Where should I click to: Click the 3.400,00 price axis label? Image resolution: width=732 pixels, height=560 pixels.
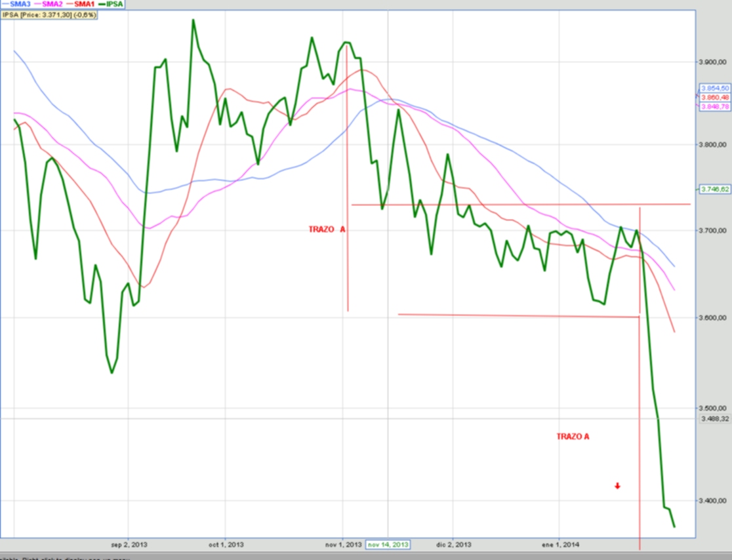click(x=712, y=501)
